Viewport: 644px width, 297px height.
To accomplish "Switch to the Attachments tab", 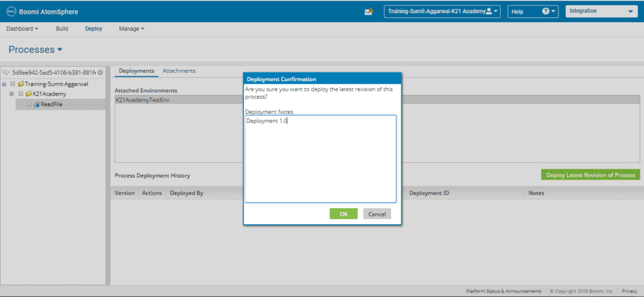I will tap(179, 70).
